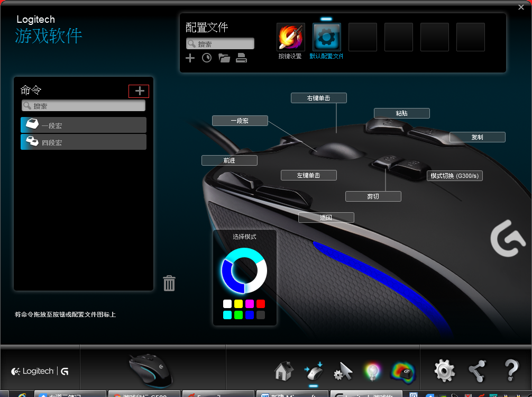This screenshot has height=397, width=532.
Task: Open pointer settings cursor gear icon
Action: [343, 371]
